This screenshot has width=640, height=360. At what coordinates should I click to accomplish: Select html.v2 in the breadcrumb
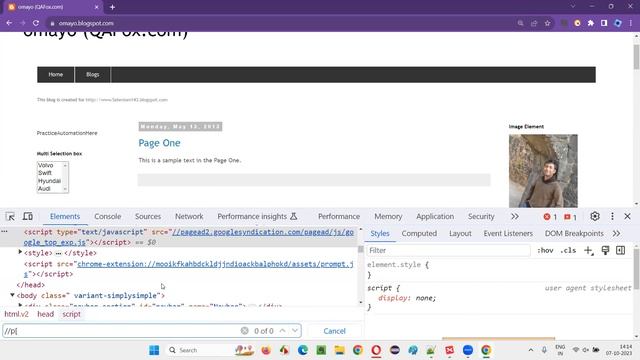[x=16, y=314]
